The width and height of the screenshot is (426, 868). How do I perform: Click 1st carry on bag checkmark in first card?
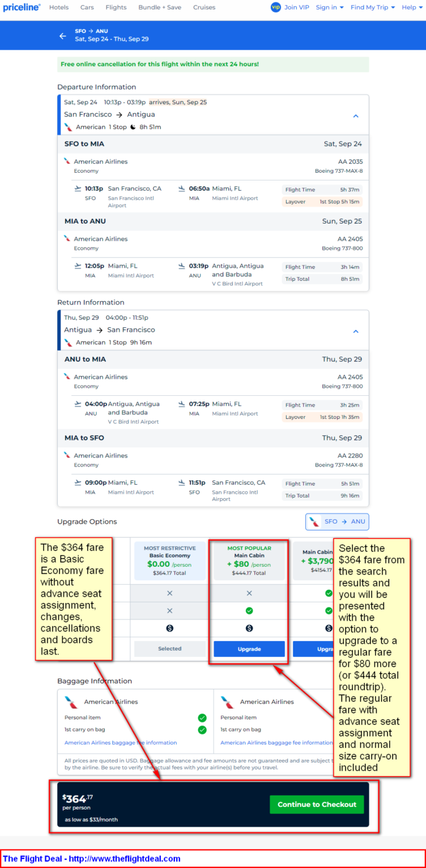point(202,730)
